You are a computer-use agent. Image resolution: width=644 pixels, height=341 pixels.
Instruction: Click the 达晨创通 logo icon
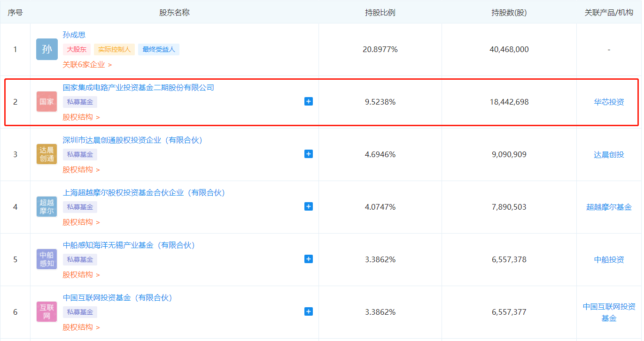point(47,154)
